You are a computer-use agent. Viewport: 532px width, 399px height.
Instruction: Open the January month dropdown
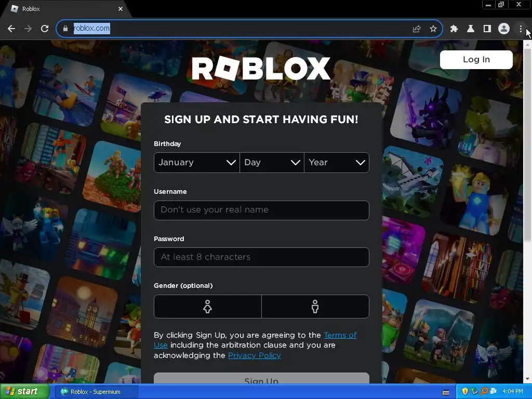(197, 163)
